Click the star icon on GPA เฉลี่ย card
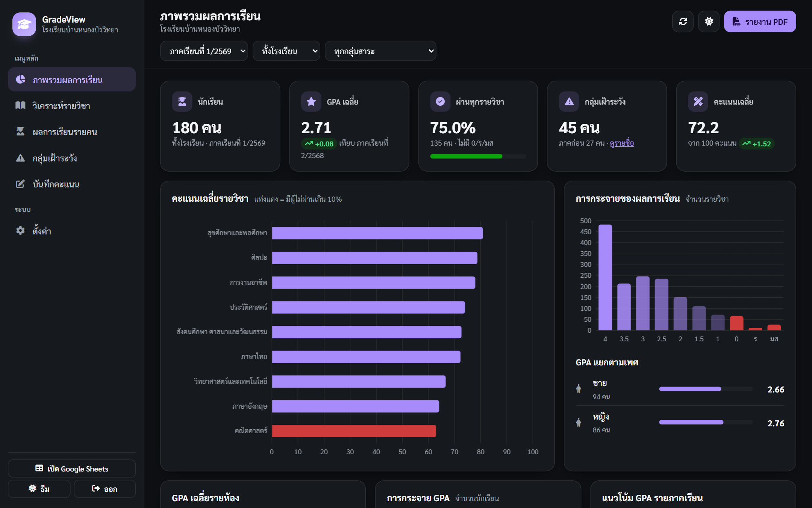 [x=311, y=102]
